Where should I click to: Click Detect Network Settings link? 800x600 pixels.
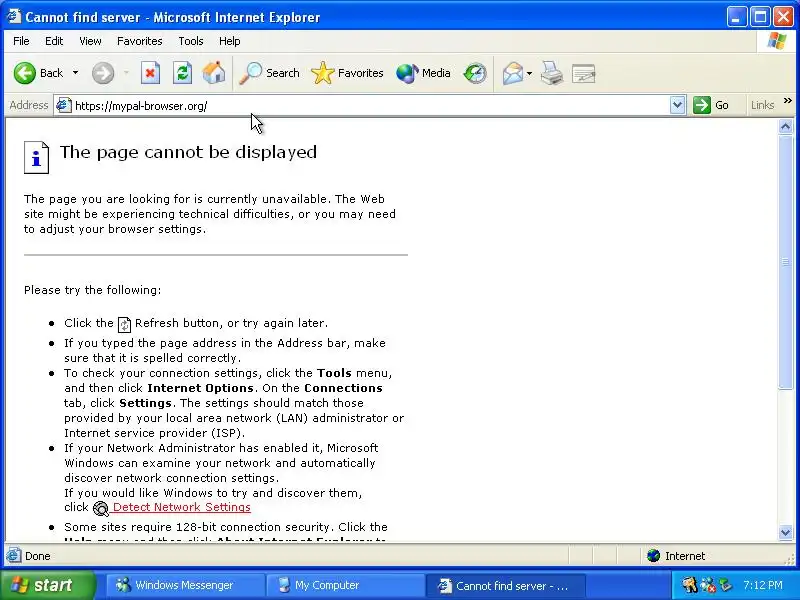coord(182,507)
